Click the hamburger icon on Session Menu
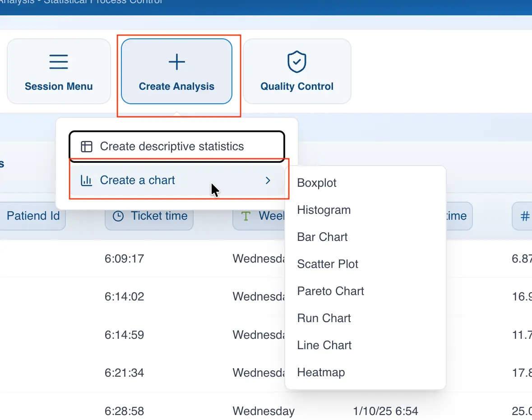 pos(59,61)
